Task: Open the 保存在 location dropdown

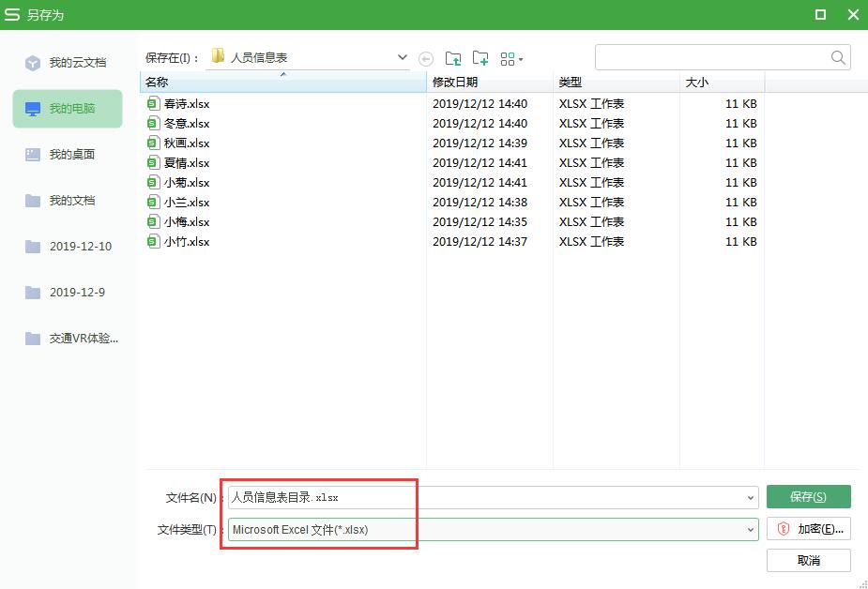Action: click(402, 56)
